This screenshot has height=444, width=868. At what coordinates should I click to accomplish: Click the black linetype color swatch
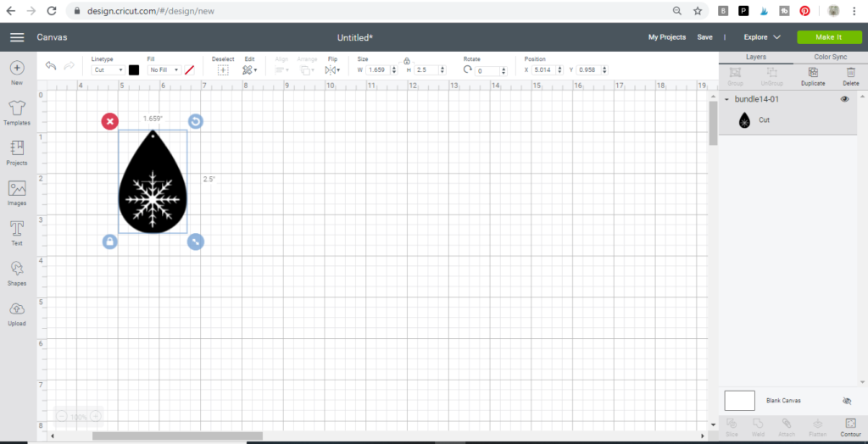pyautogui.click(x=134, y=70)
